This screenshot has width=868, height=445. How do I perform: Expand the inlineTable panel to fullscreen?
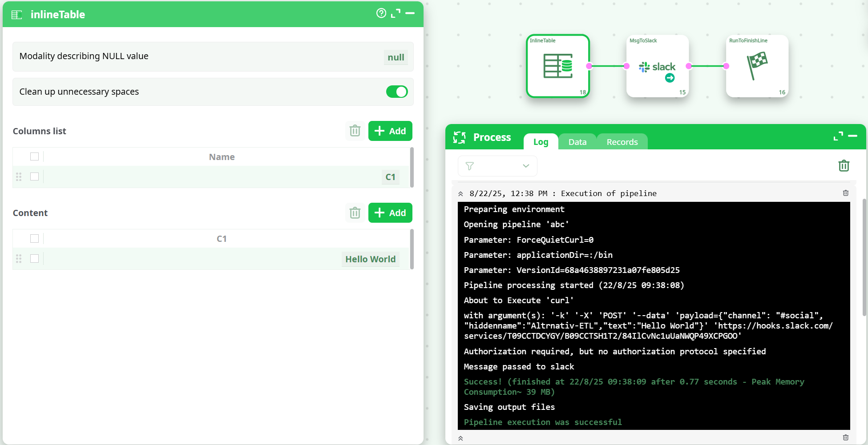(395, 13)
